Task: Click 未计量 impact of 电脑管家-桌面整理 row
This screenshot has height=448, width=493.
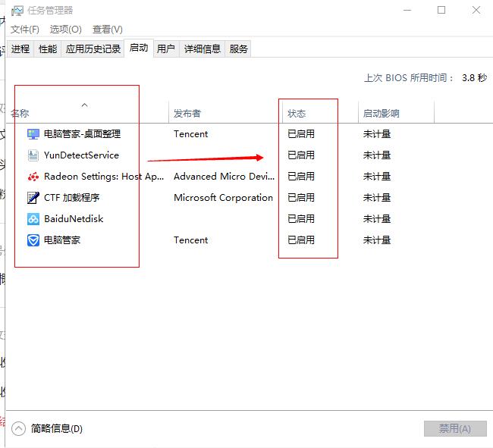Action: [x=377, y=134]
